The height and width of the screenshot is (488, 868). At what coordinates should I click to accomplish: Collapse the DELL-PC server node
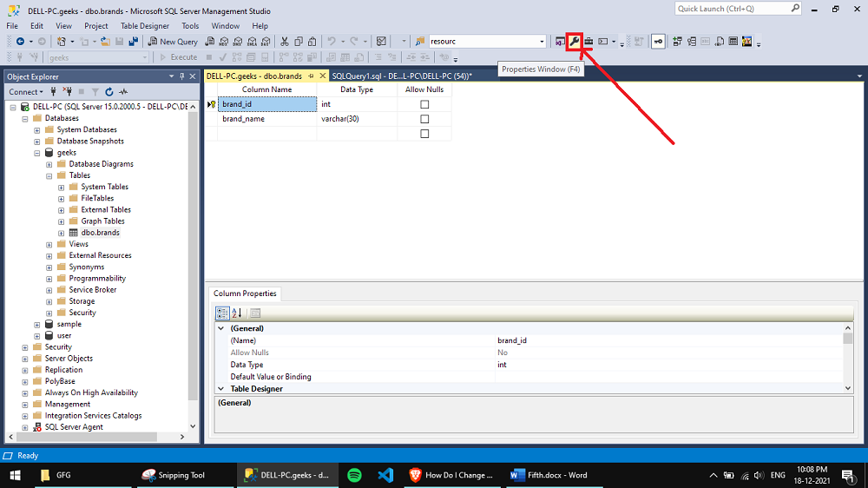click(13, 107)
